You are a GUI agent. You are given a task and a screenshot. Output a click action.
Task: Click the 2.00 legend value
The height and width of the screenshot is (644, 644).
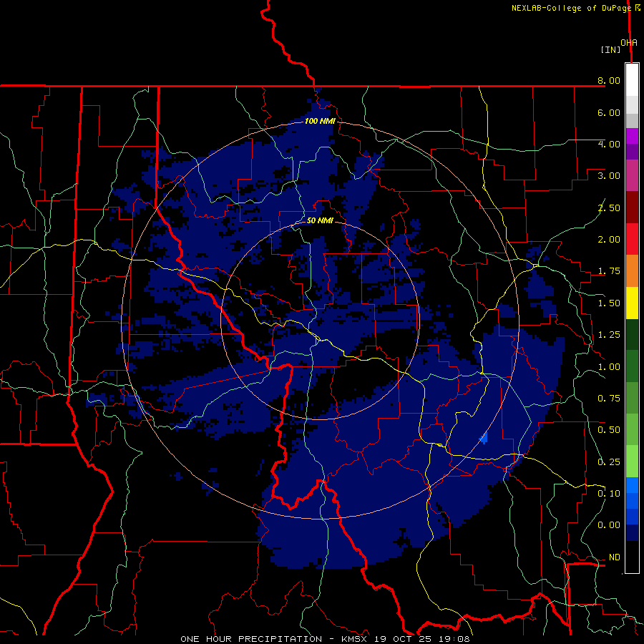pos(609,240)
